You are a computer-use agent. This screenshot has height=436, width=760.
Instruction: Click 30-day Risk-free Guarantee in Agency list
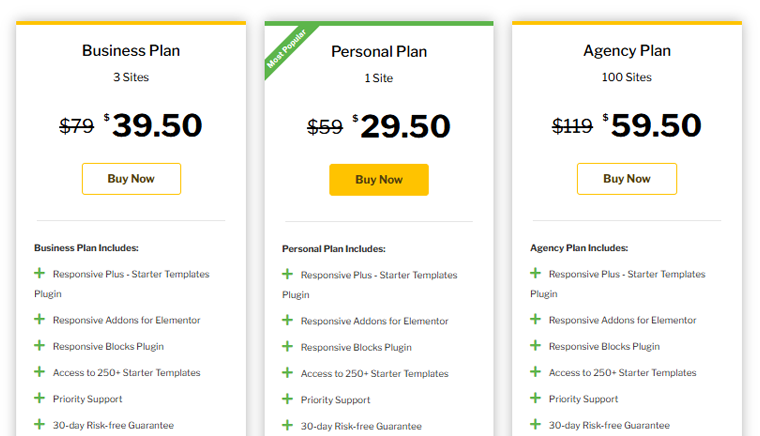pos(609,425)
